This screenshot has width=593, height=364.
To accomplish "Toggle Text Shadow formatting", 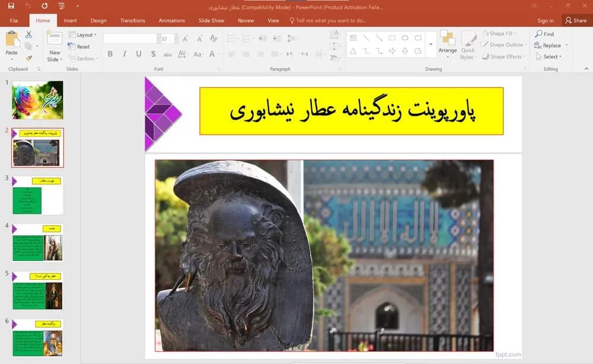I will (x=153, y=54).
